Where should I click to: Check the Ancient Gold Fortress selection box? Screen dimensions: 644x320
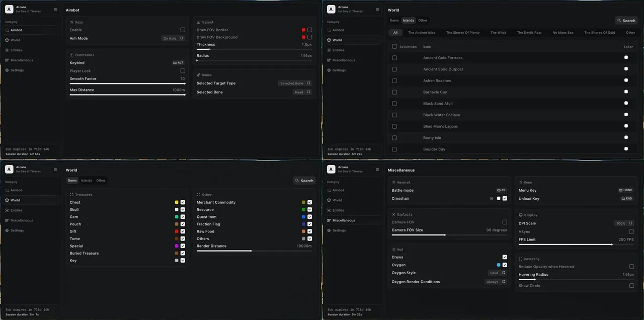coord(394,58)
